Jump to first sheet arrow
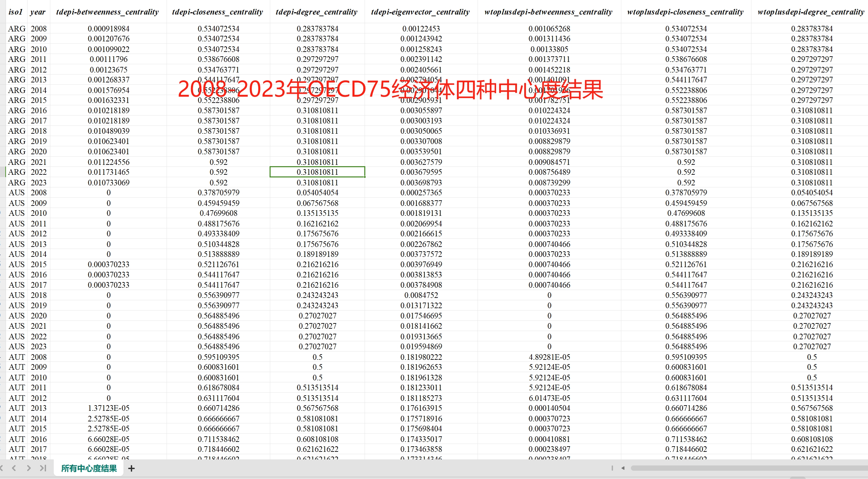This screenshot has width=868, height=479. [2, 468]
